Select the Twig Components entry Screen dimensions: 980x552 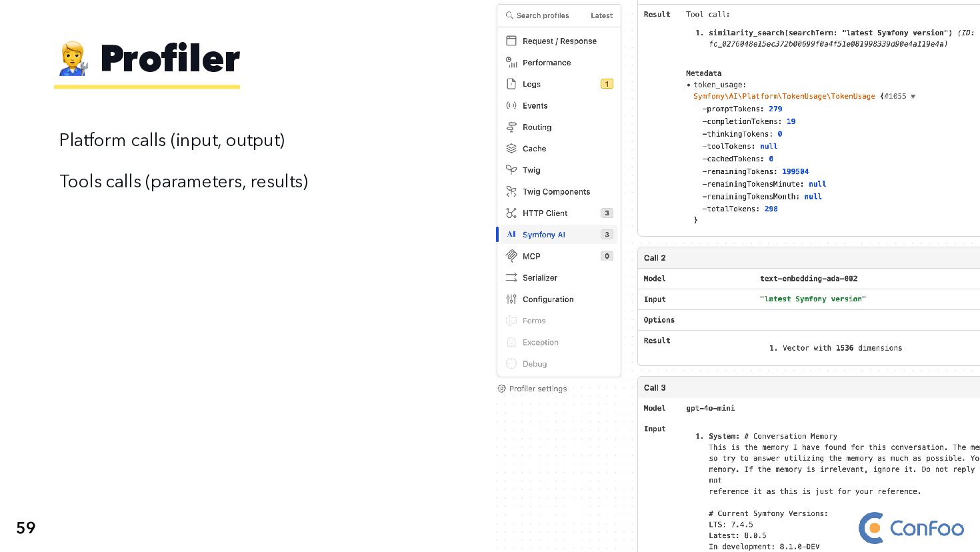coord(559,191)
